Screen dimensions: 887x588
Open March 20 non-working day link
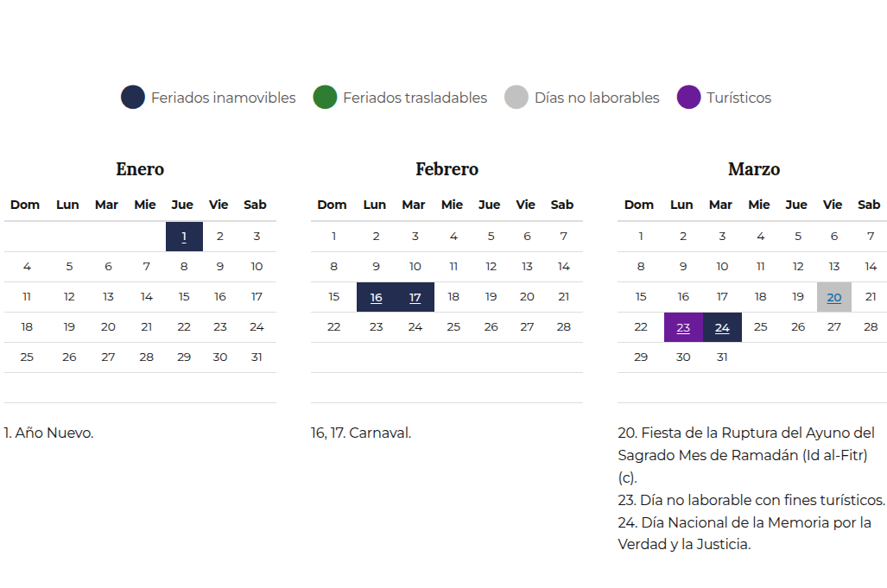click(x=833, y=297)
